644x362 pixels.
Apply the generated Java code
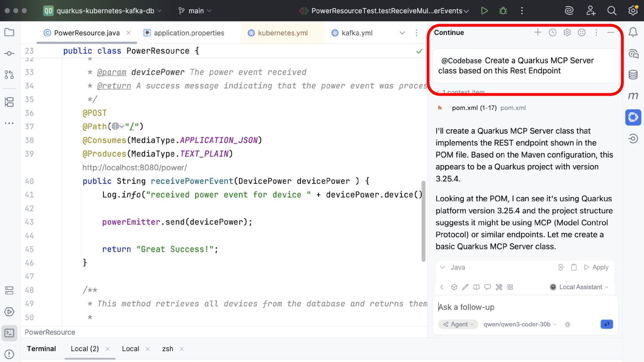click(x=596, y=267)
